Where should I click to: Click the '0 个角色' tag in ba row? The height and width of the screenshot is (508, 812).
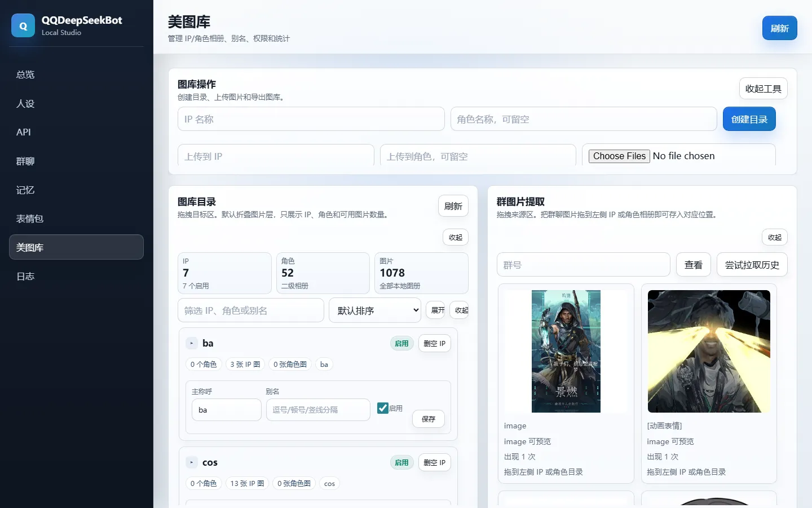[x=204, y=364]
